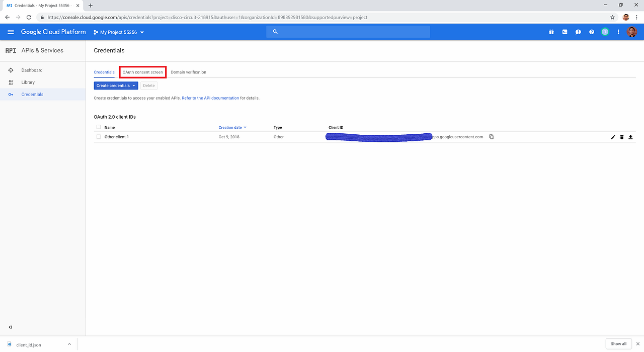
Task: View notifications by clicking the circled 1
Action: coord(605,32)
